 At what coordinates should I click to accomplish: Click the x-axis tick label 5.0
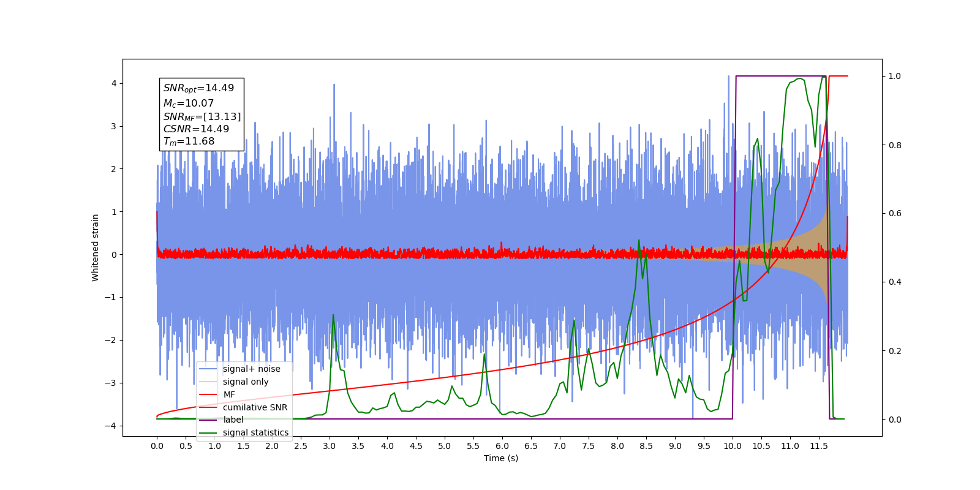click(x=445, y=446)
